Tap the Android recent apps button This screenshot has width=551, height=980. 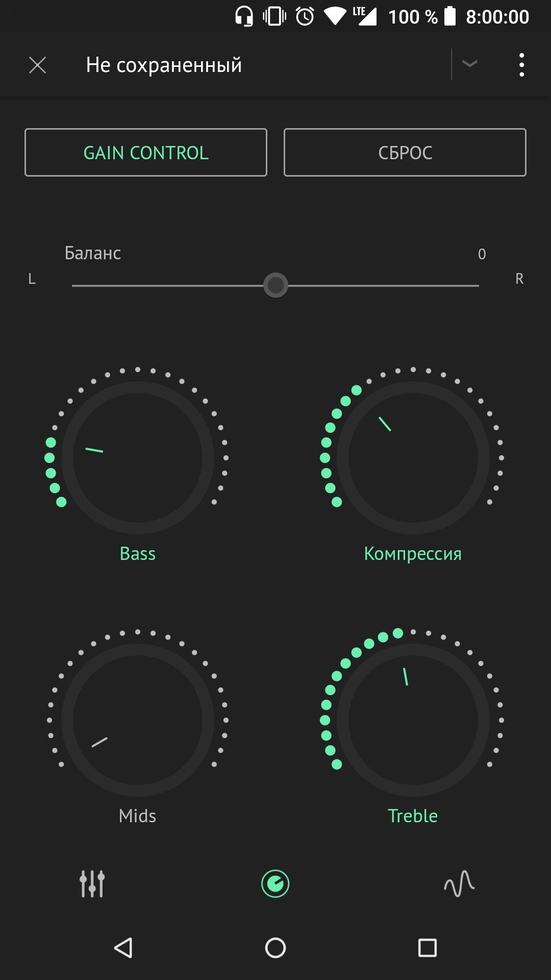(x=428, y=948)
